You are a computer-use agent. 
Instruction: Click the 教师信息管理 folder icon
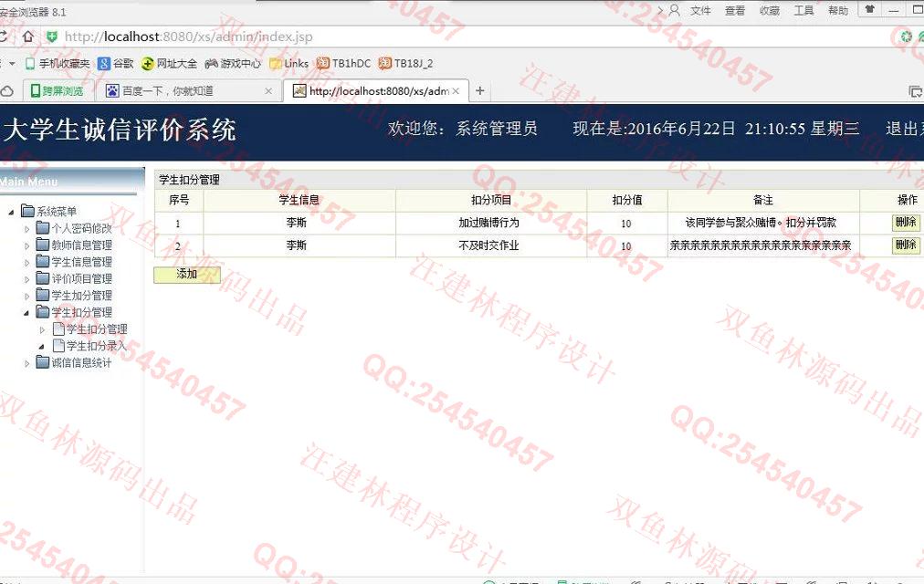(x=42, y=245)
